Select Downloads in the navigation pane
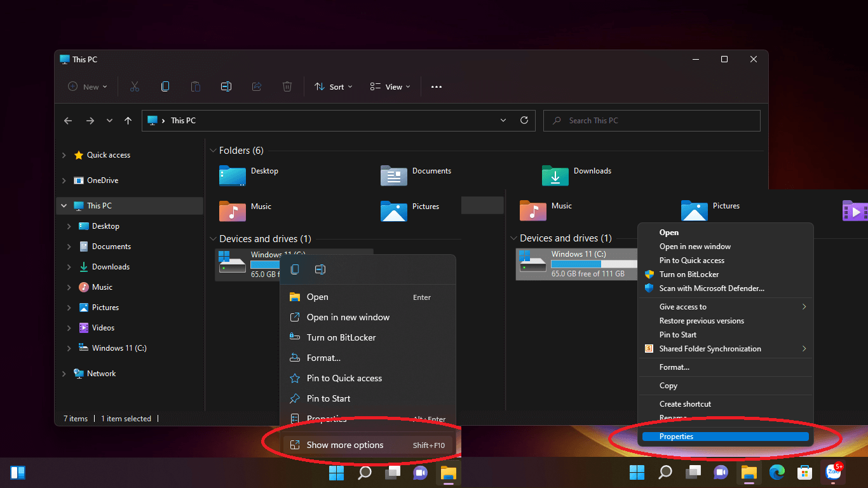Image resolution: width=868 pixels, height=488 pixels. pos(111,267)
